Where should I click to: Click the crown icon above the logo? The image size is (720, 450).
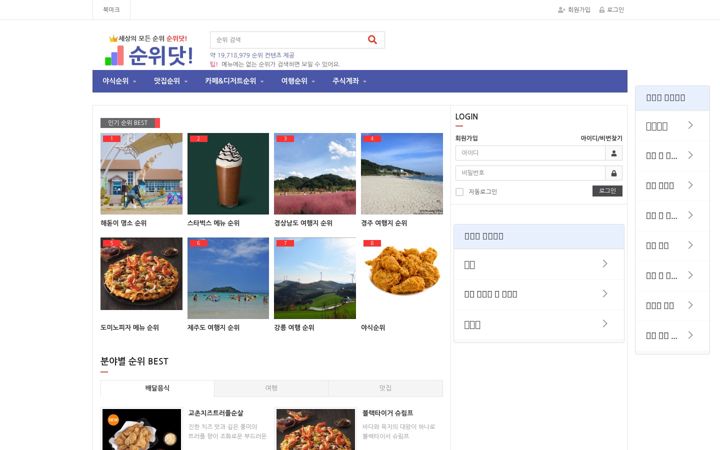pyautogui.click(x=113, y=39)
